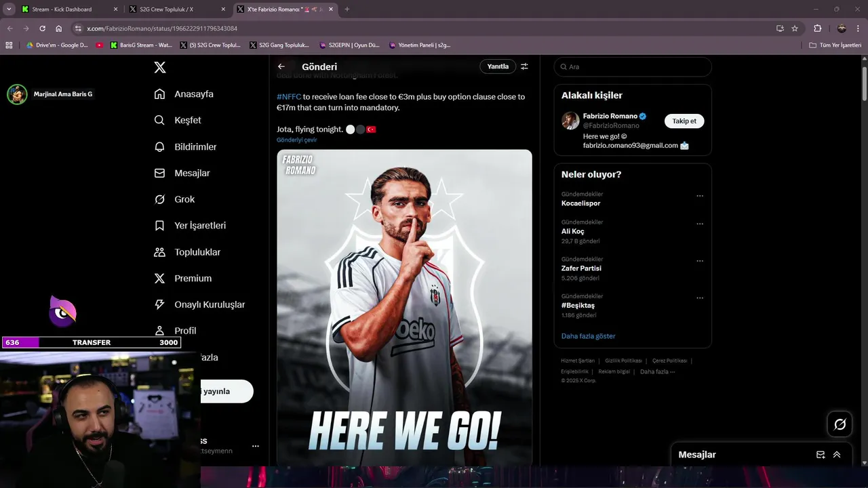This screenshot has height=488, width=868.
Task: Open Mesajlar envelope icon
Action: coord(159,173)
